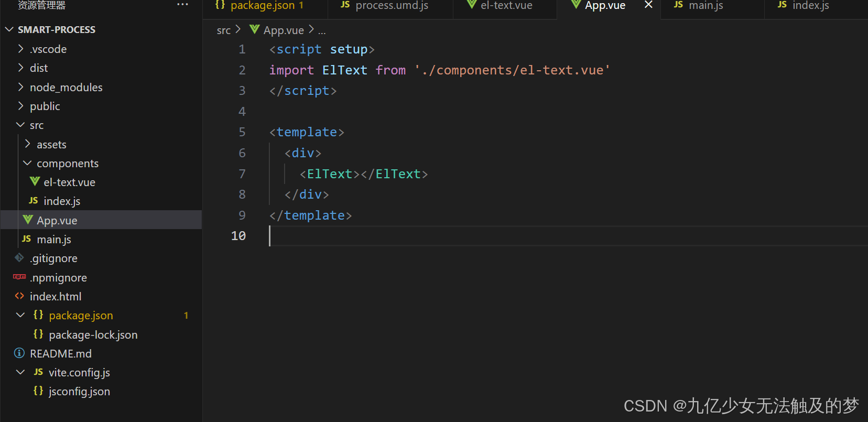Open index.html in the explorer
Screen dimensions: 868x422
click(56, 297)
